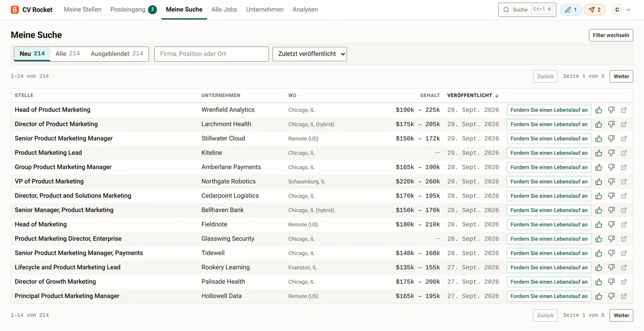The width and height of the screenshot is (644, 331).
Task: Open the VP of Product Marketing job title
Action: click(49, 181)
